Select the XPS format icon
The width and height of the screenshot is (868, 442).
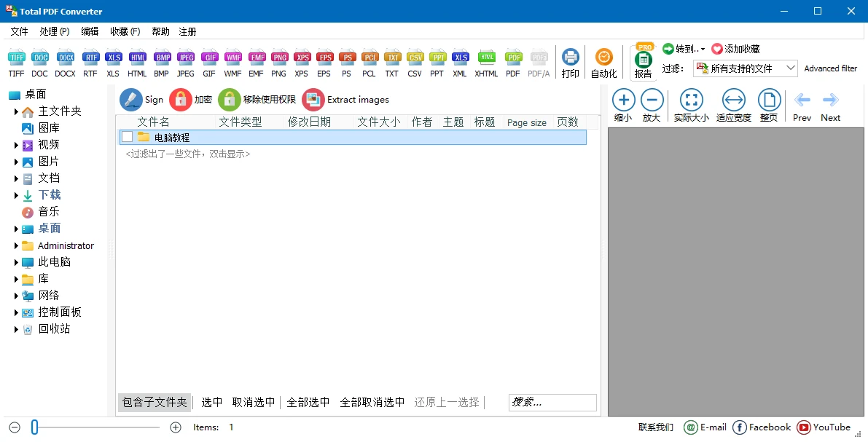tap(302, 63)
